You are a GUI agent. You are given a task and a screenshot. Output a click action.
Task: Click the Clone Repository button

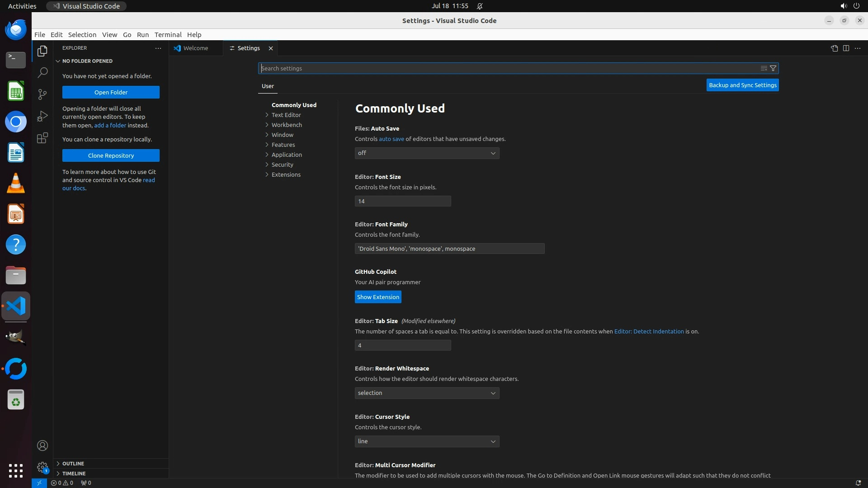point(111,155)
